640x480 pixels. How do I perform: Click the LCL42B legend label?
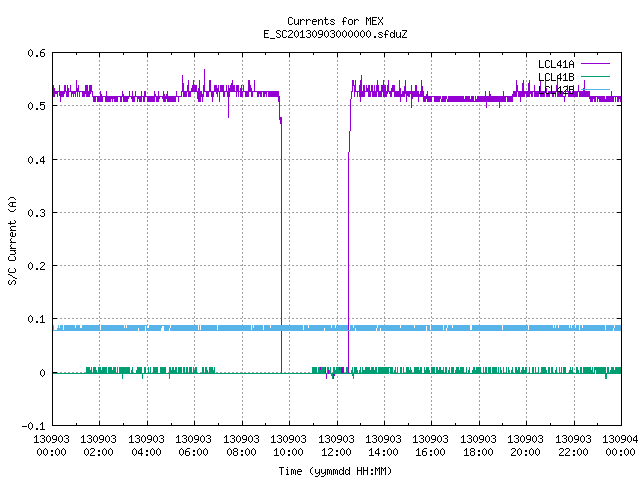[556, 90]
